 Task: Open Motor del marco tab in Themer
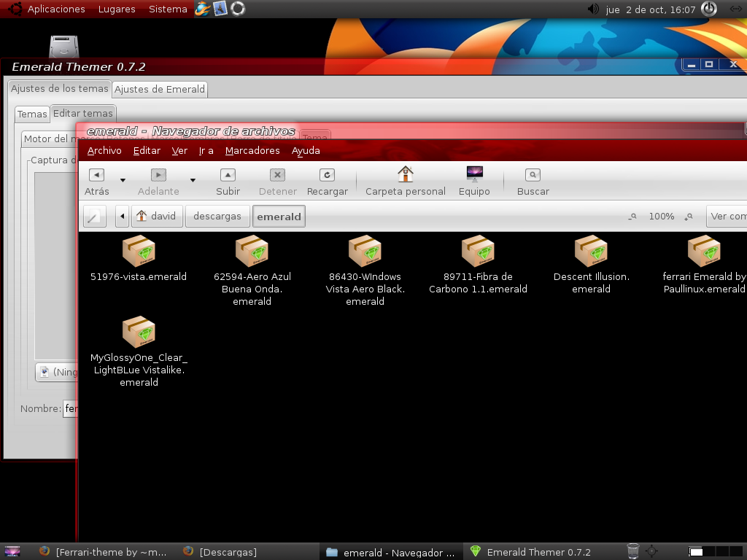[x=50, y=139]
